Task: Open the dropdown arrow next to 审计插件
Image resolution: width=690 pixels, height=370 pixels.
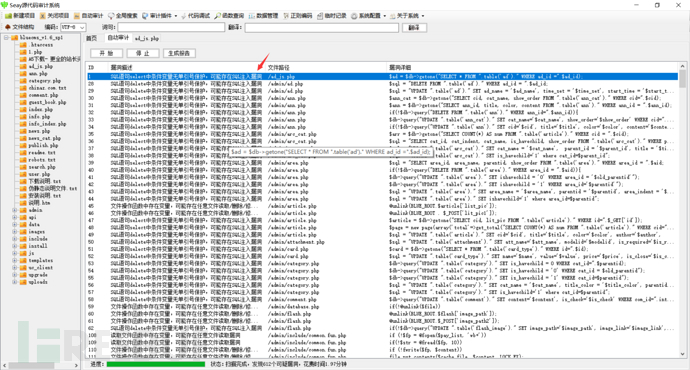Action: (x=176, y=16)
